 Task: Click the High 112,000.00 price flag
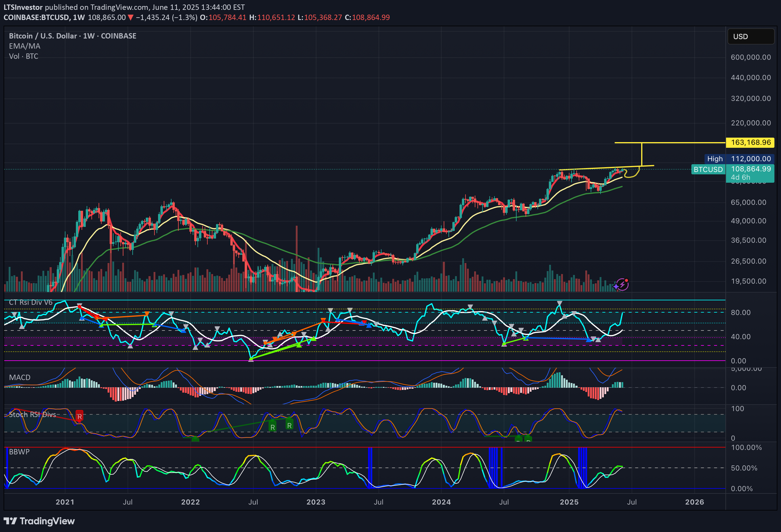(743, 159)
